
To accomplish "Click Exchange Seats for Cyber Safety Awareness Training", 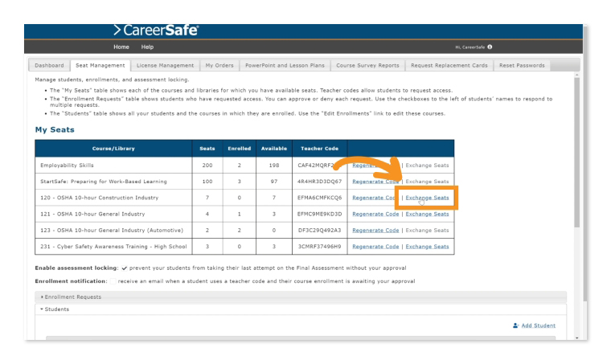I will point(427,247).
